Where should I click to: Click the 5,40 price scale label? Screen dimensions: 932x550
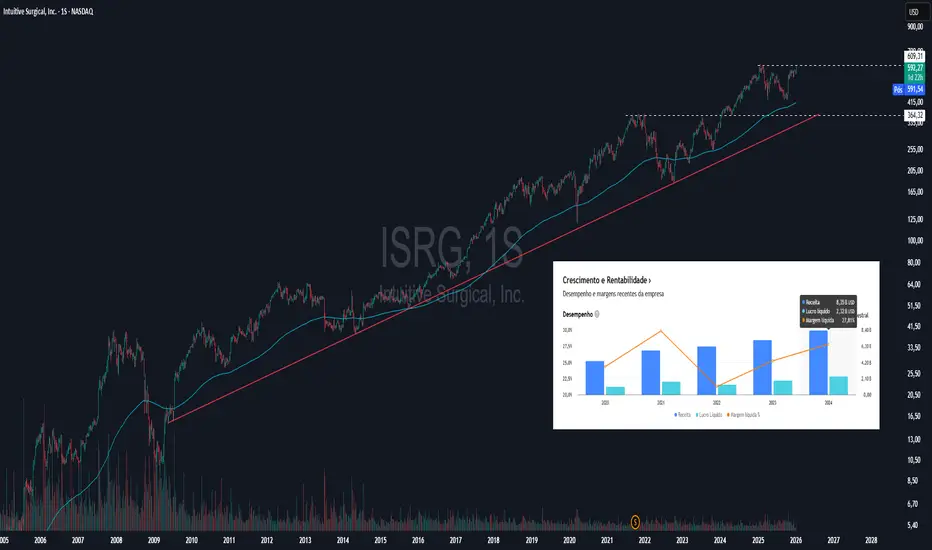click(912, 525)
